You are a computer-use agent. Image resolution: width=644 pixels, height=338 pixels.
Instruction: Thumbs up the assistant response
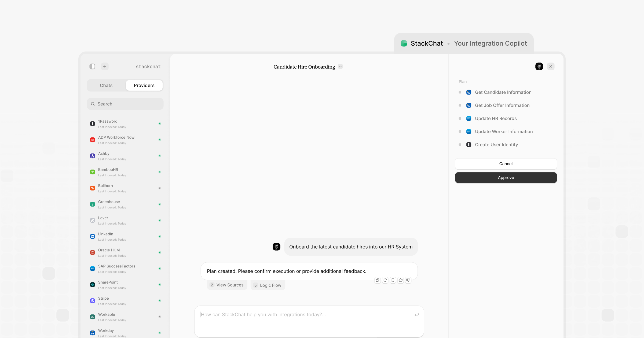(401, 280)
